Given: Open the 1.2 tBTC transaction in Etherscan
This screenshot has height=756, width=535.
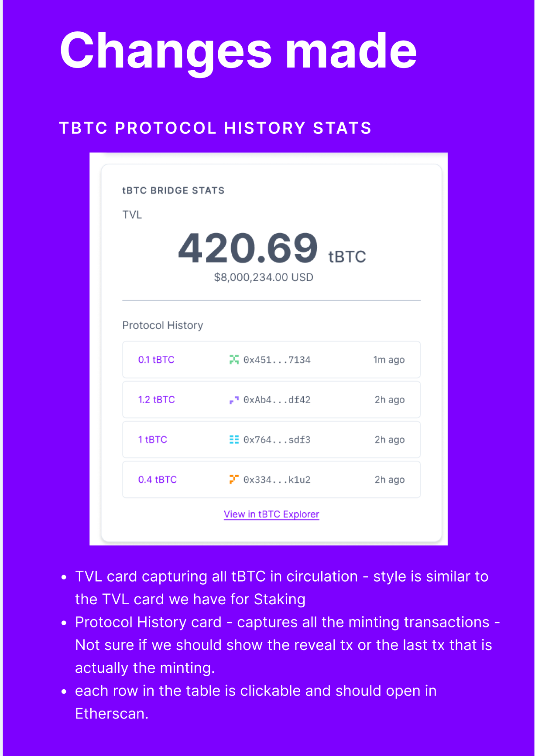Looking at the screenshot, I should (x=271, y=400).
